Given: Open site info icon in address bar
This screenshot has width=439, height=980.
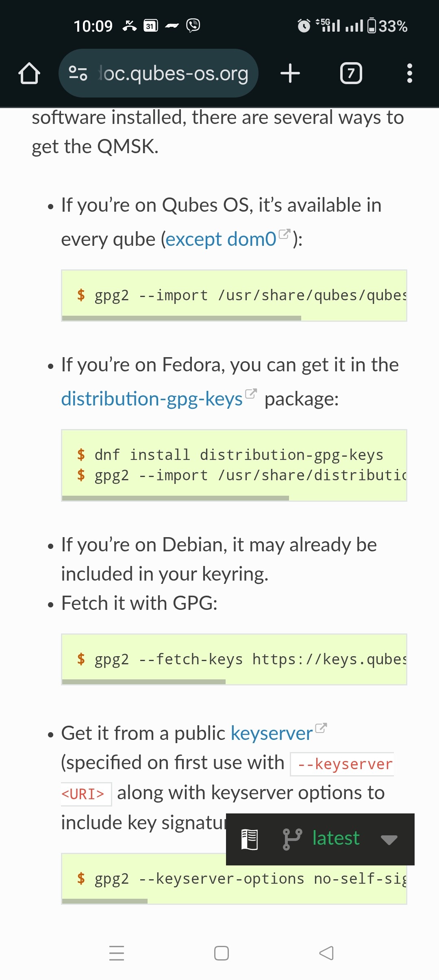Looking at the screenshot, I should [78, 74].
